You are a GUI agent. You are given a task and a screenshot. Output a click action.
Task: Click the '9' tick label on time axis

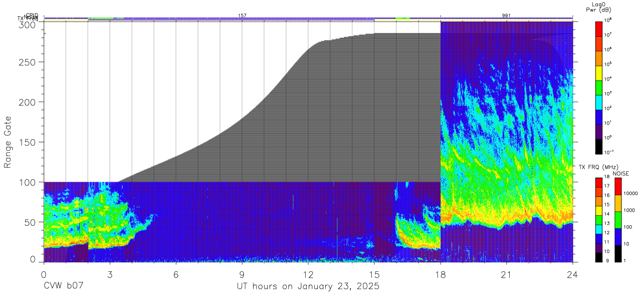242,275
